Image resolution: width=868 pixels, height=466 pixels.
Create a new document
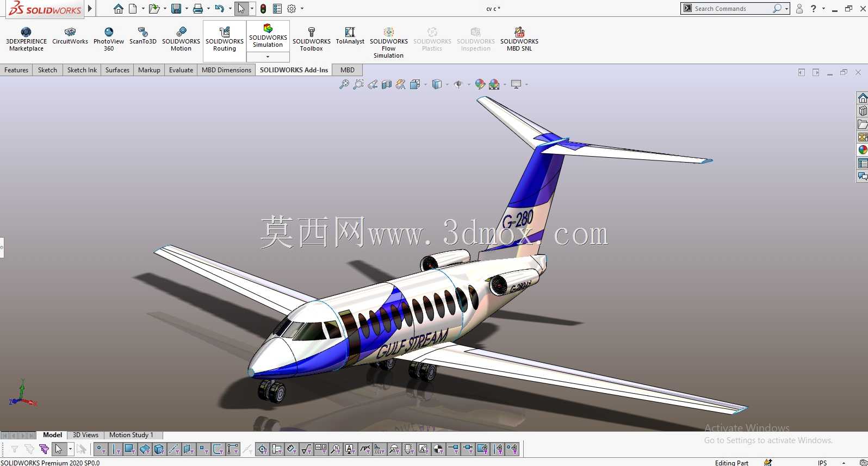pos(133,9)
